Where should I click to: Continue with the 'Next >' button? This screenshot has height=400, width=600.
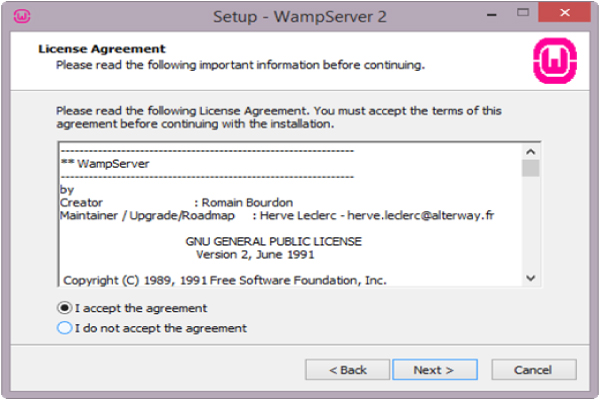tap(435, 370)
